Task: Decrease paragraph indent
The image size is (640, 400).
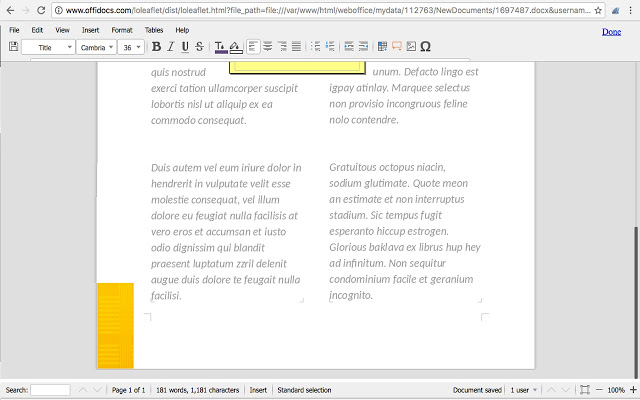Action: click(x=363, y=47)
